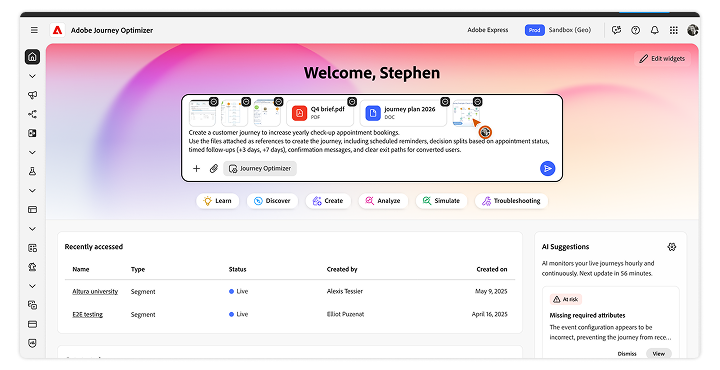The width and height of the screenshot is (720, 370).
Task: Open the journeys node-graph sidebar icon
Action: click(32, 114)
